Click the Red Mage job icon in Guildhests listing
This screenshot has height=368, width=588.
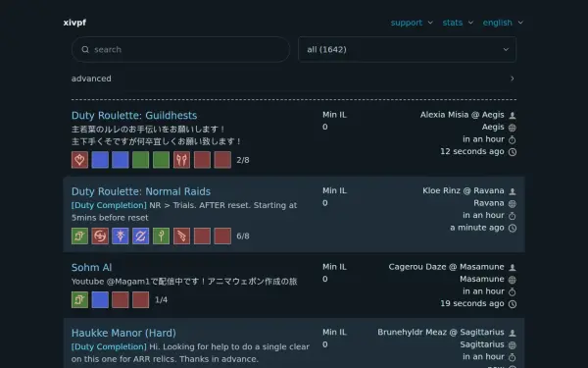pos(80,160)
